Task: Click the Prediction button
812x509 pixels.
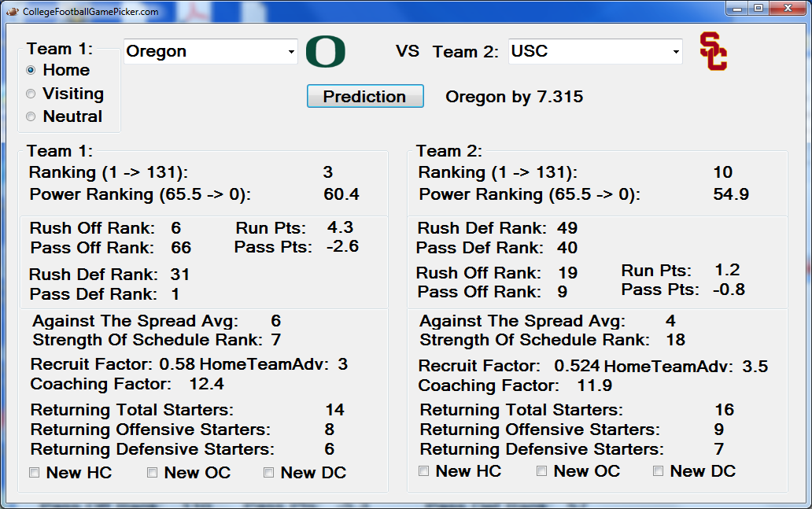Action: point(365,96)
